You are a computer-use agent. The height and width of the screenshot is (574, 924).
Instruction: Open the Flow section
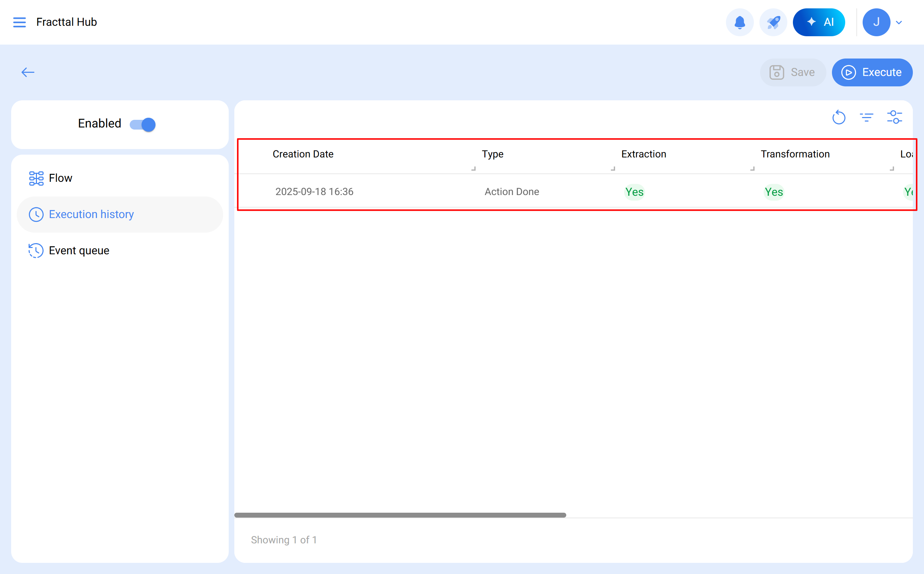point(60,178)
